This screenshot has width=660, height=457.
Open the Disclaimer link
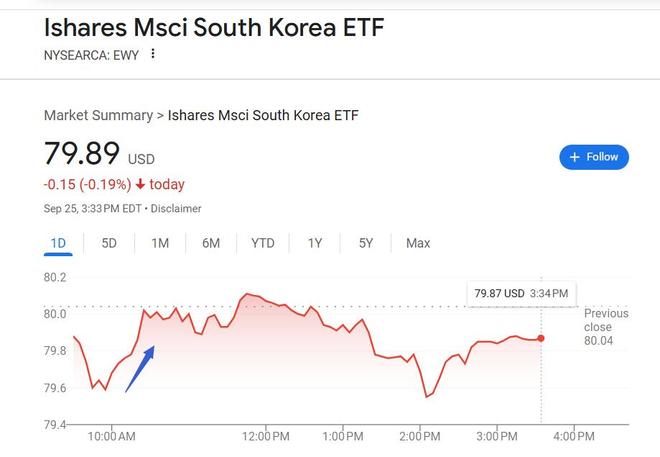point(177,208)
